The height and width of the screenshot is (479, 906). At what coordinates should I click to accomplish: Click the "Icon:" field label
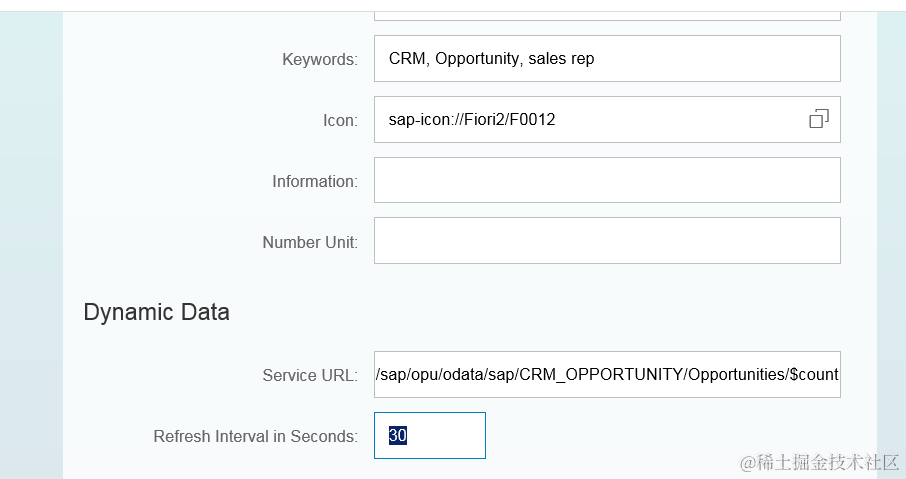pos(339,121)
